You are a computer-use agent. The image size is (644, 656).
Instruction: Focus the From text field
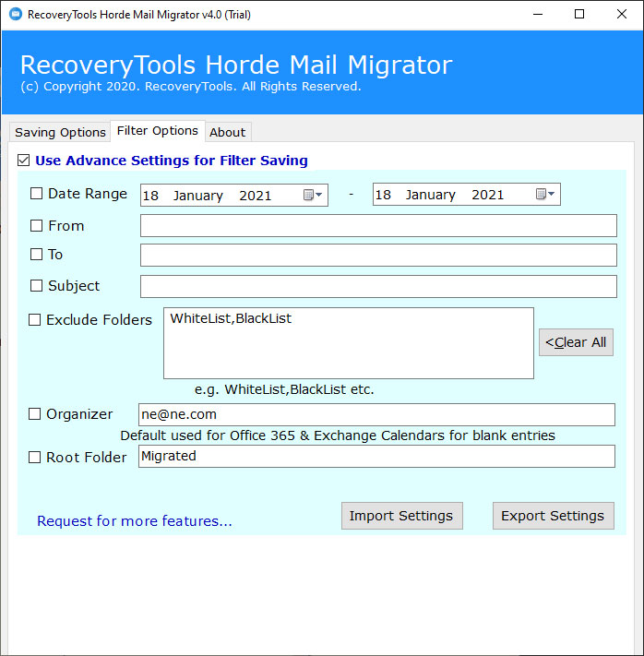[x=378, y=225]
